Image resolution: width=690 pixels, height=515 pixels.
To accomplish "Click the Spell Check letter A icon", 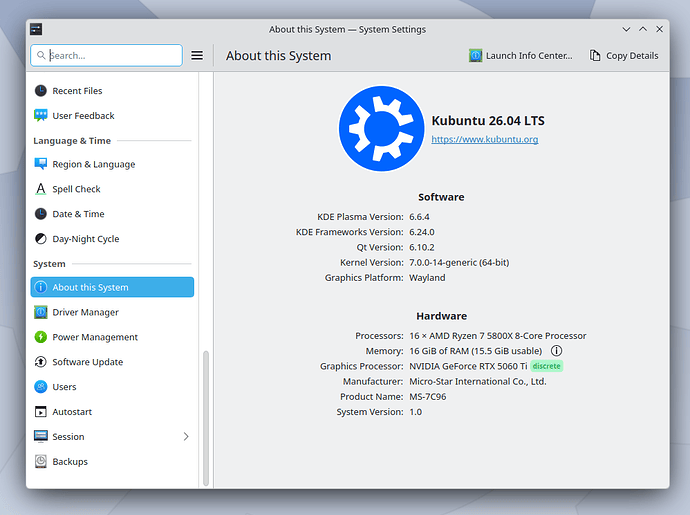I will pyautogui.click(x=40, y=189).
